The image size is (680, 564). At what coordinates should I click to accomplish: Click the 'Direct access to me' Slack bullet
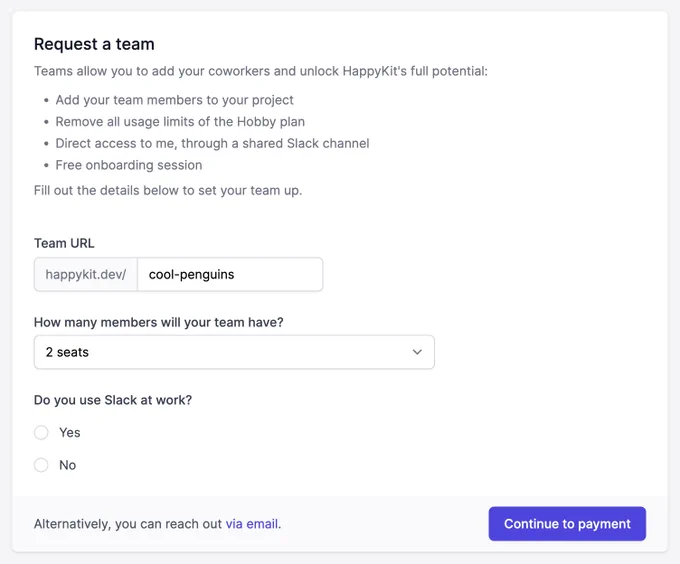click(212, 143)
